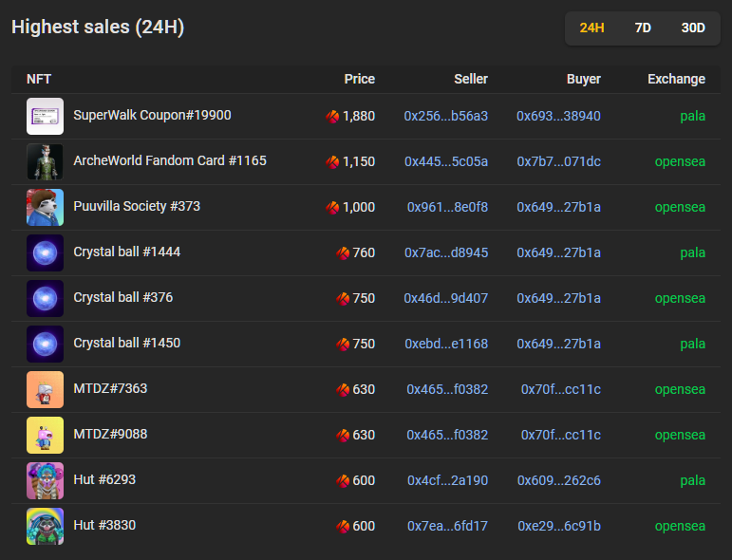Screen dimensions: 732x560
Task: Open Crystal ball #1450 thumbnail
Action: coord(45,344)
